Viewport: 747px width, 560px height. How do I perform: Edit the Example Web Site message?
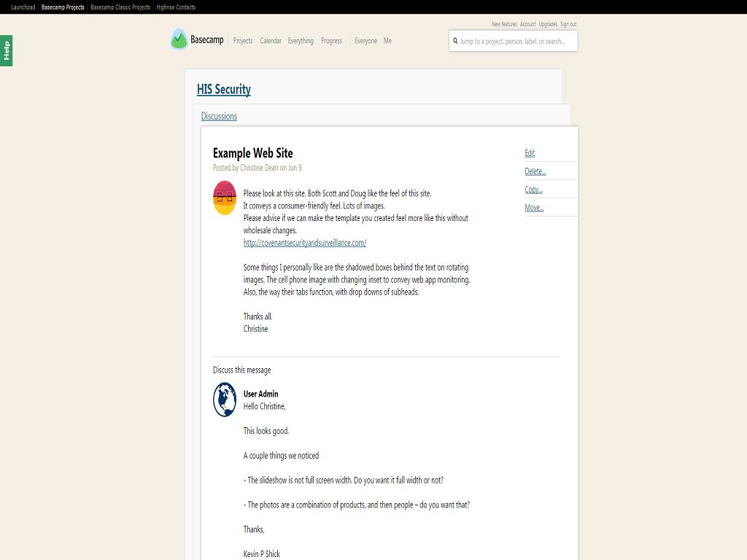(x=530, y=153)
